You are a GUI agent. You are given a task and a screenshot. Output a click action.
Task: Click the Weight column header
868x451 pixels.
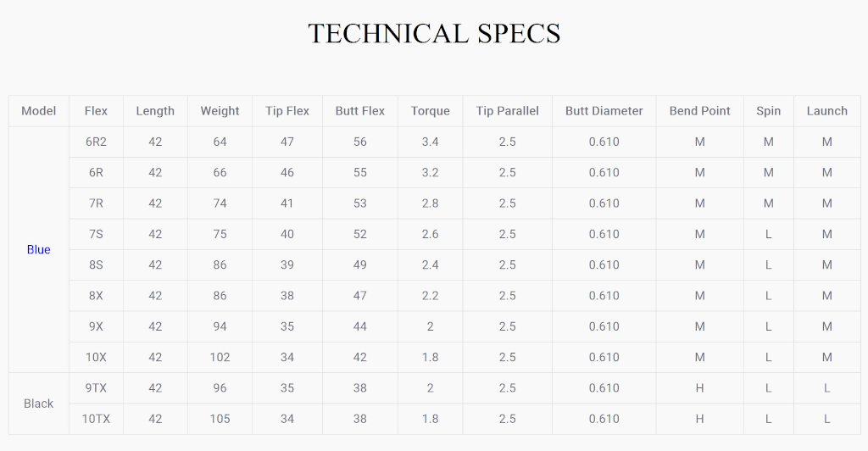pyautogui.click(x=220, y=111)
